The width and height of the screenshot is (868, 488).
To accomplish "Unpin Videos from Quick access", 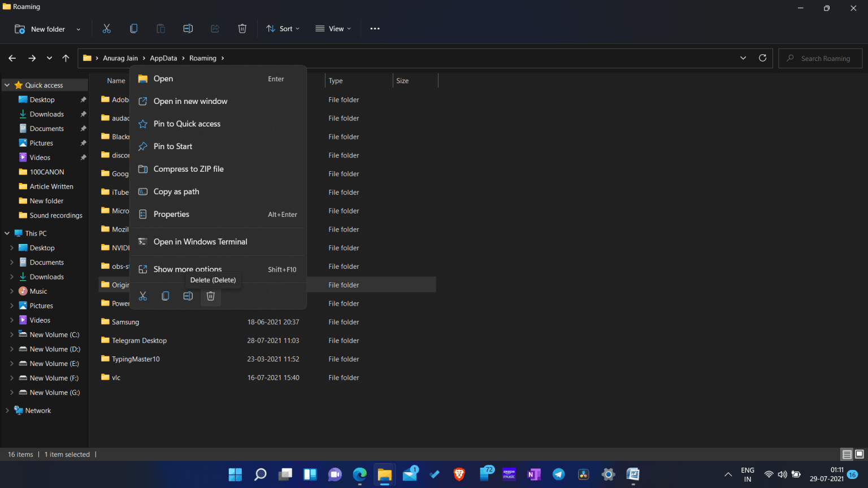I will point(83,157).
